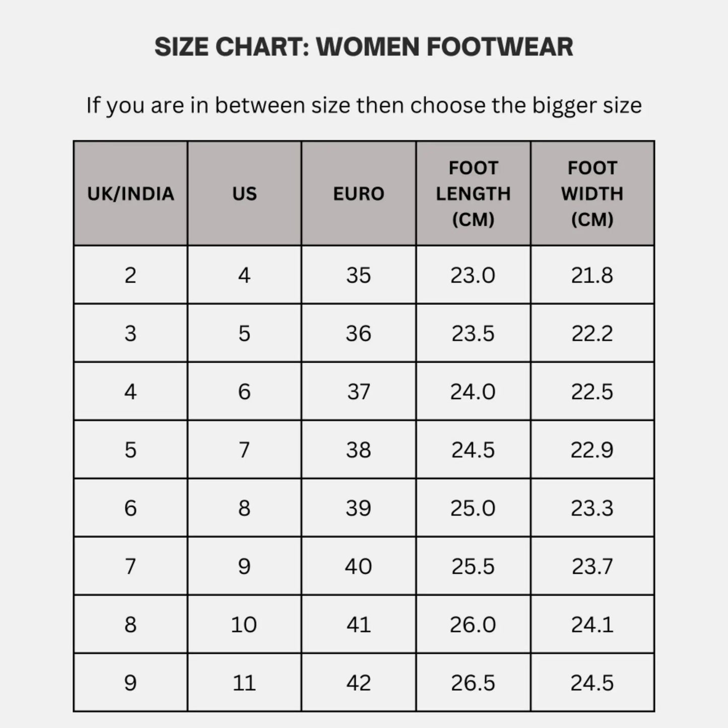Select foot width value 21.8
The height and width of the screenshot is (728, 728).
pos(592,276)
